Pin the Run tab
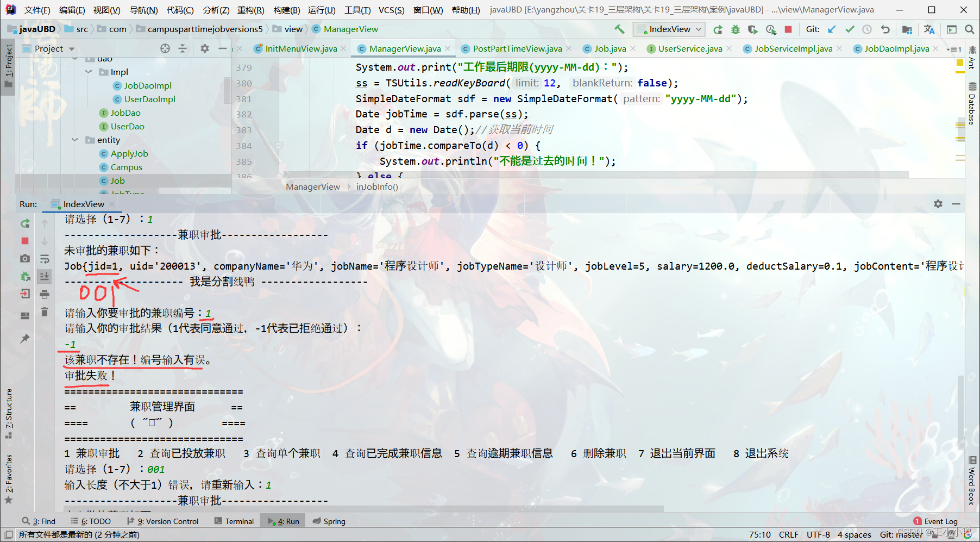980x542 pixels. [x=25, y=339]
